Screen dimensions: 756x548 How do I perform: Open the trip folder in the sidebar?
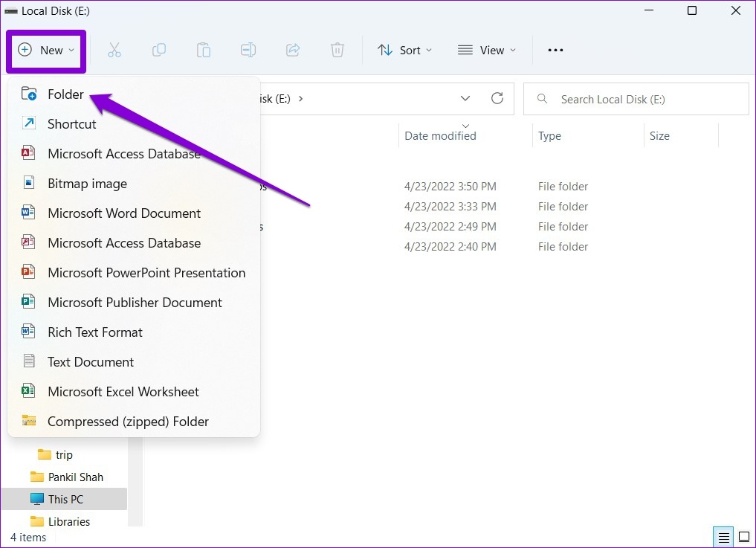tap(62, 454)
